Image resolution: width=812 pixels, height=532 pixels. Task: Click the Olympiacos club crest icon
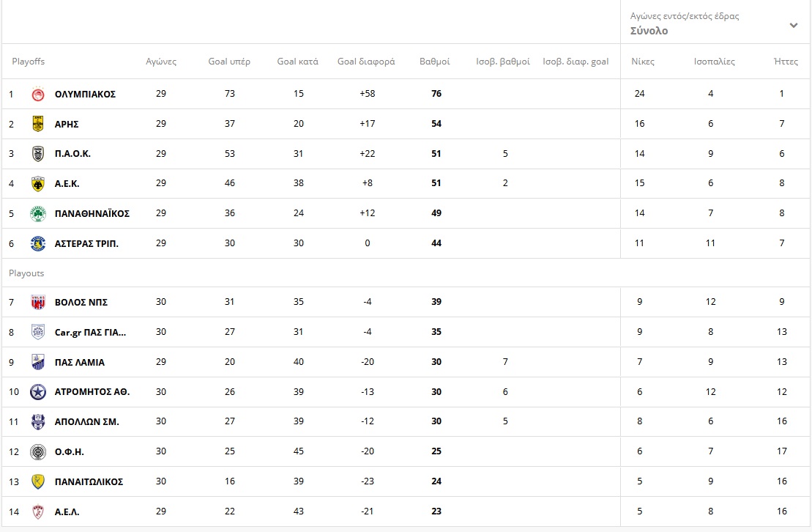coord(38,95)
